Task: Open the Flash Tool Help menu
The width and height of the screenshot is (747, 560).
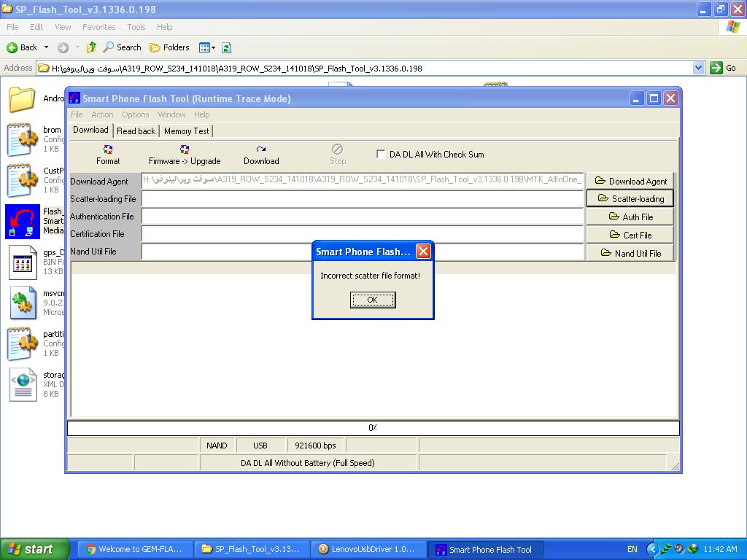Action: point(201,114)
